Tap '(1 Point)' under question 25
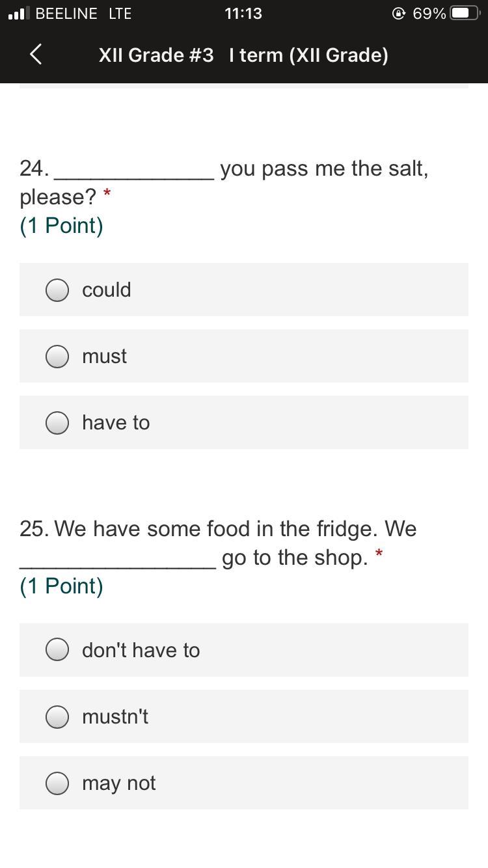This screenshot has width=488, height=868. [61, 586]
